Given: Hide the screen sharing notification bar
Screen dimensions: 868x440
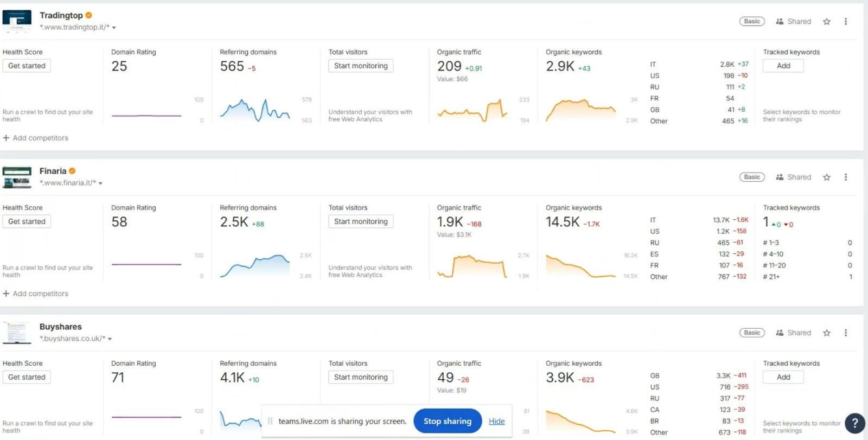Looking at the screenshot, I should [x=496, y=422].
